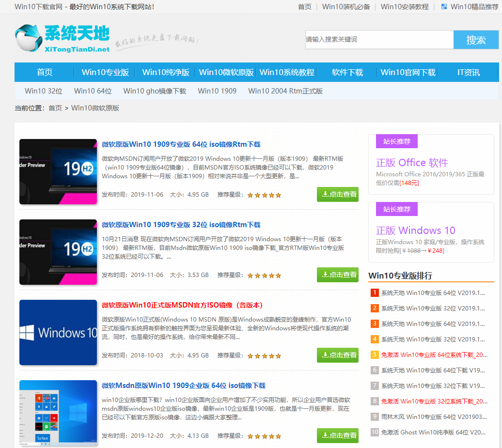This screenshot has width=502, height=448.
Task: Click 站长推荐 tag above 正版 Windows 10
Action: pos(397,209)
